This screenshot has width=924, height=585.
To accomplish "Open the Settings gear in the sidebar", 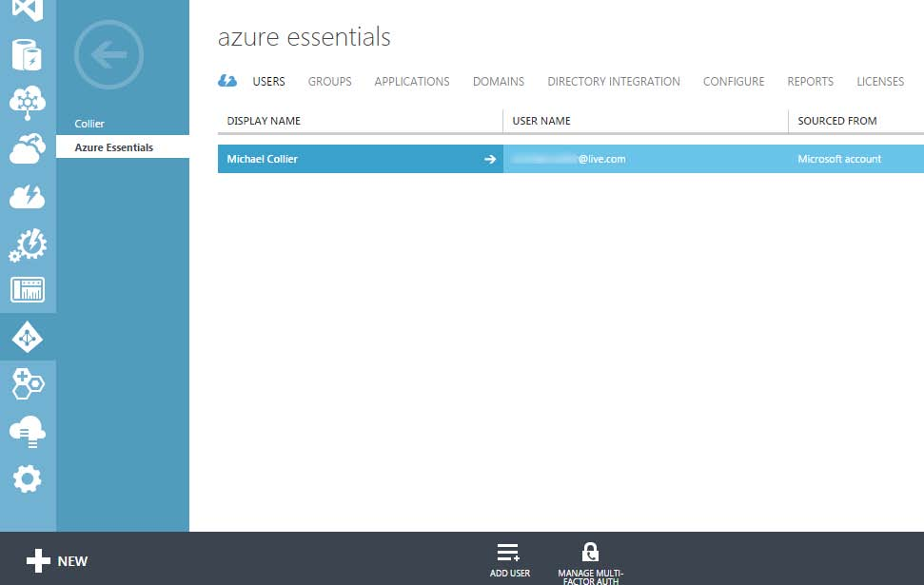I will (x=28, y=478).
